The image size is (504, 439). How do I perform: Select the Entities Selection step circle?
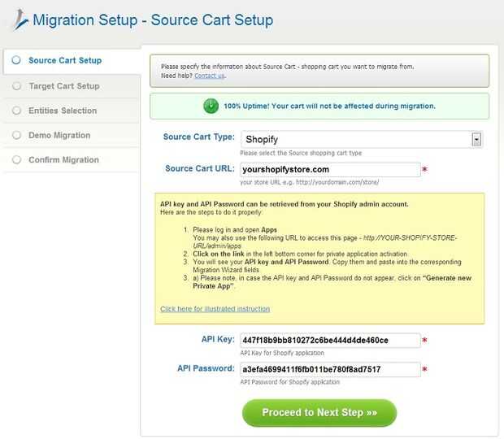tap(16, 111)
